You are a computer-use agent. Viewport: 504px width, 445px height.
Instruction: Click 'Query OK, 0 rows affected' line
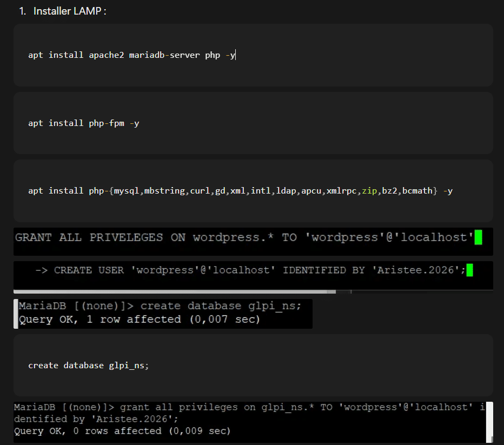tap(122, 431)
